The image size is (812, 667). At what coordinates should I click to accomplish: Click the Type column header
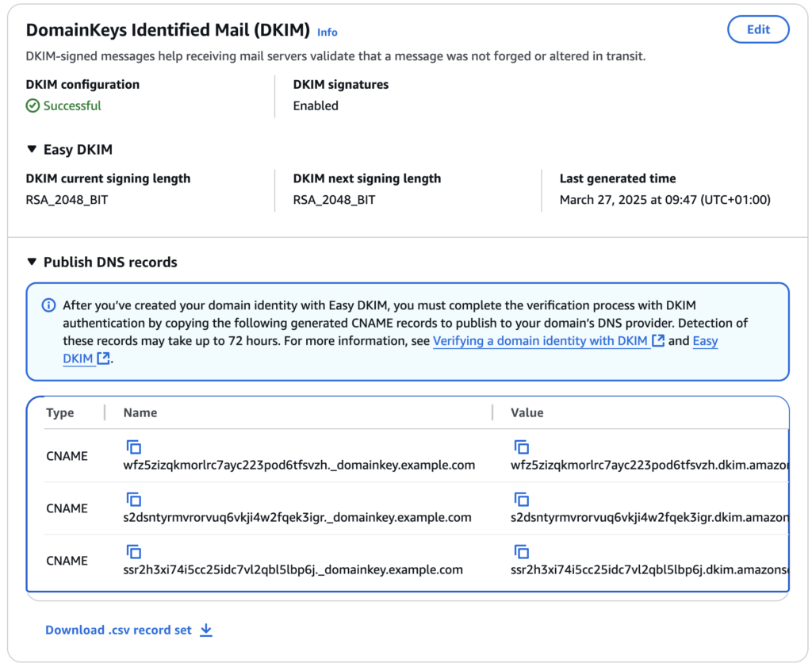tap(60, 412)
